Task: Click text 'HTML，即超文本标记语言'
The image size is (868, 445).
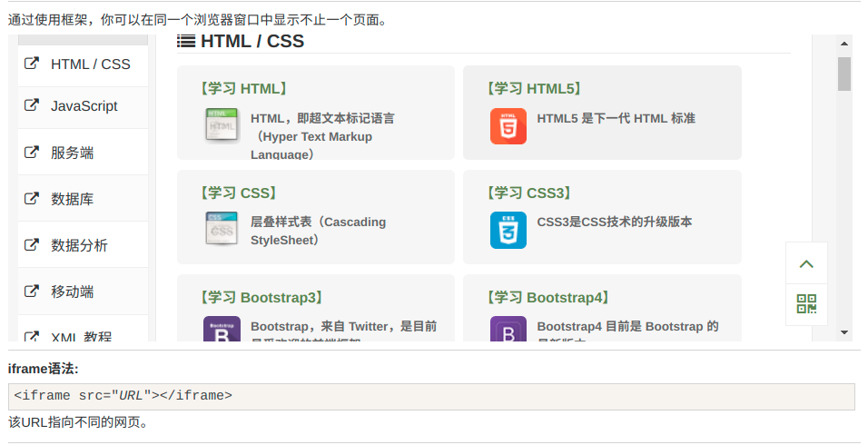Action: 322,118
